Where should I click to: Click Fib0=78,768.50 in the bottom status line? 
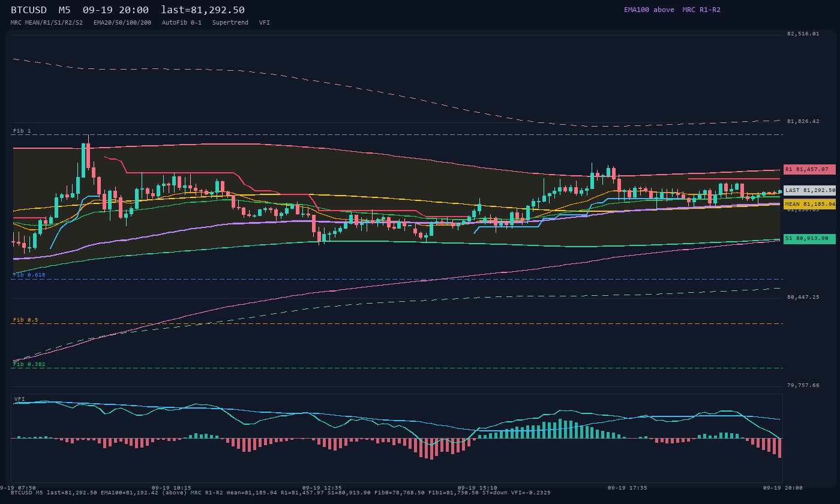(401, 493)
